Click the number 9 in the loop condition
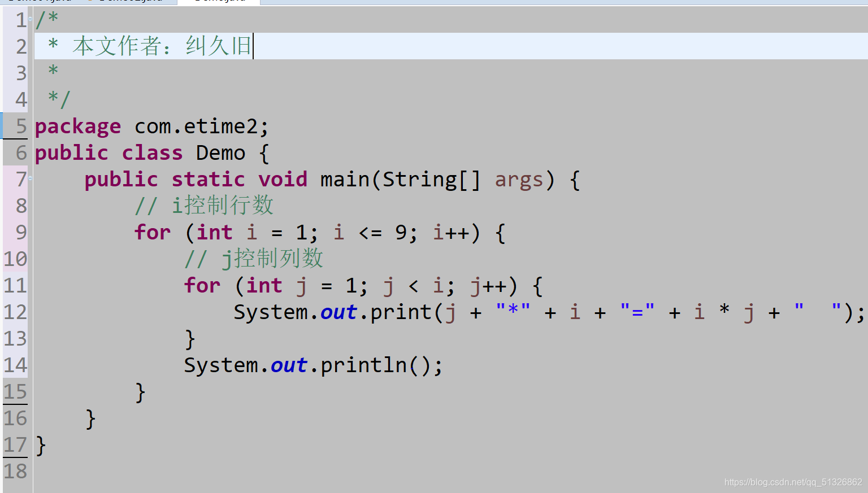This screenshot has height=493, width=868. (401, 232)
